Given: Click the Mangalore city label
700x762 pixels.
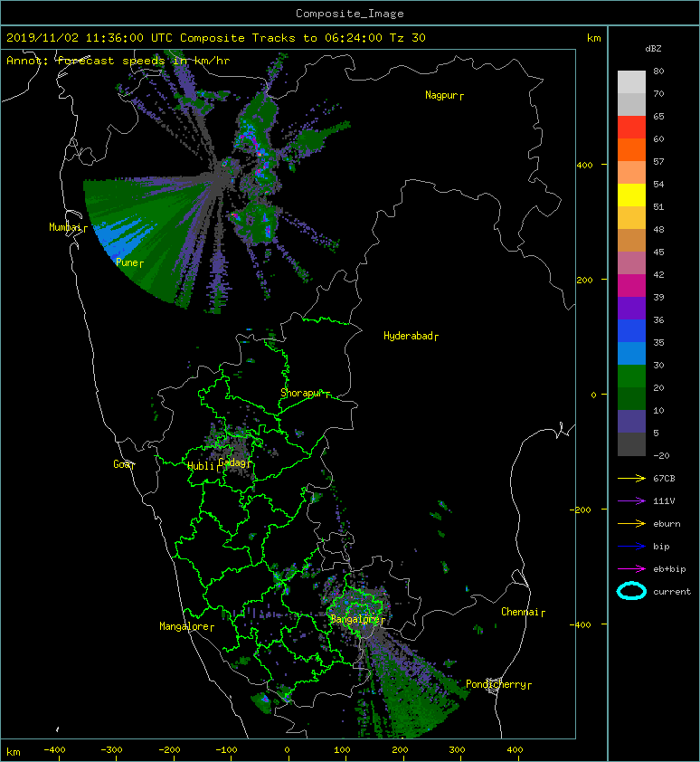Looking at the screenshot, I should [x=184, y=626].
